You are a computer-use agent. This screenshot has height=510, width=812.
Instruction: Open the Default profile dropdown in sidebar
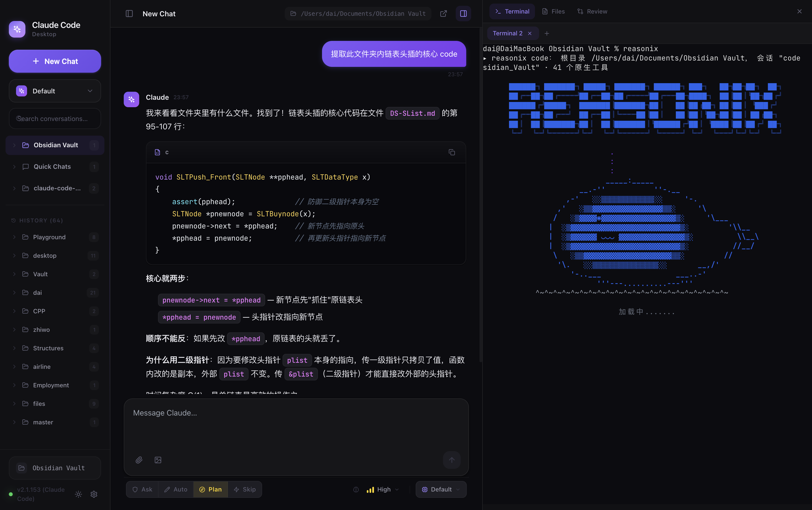pyautogui.click(x=55, y=91)
